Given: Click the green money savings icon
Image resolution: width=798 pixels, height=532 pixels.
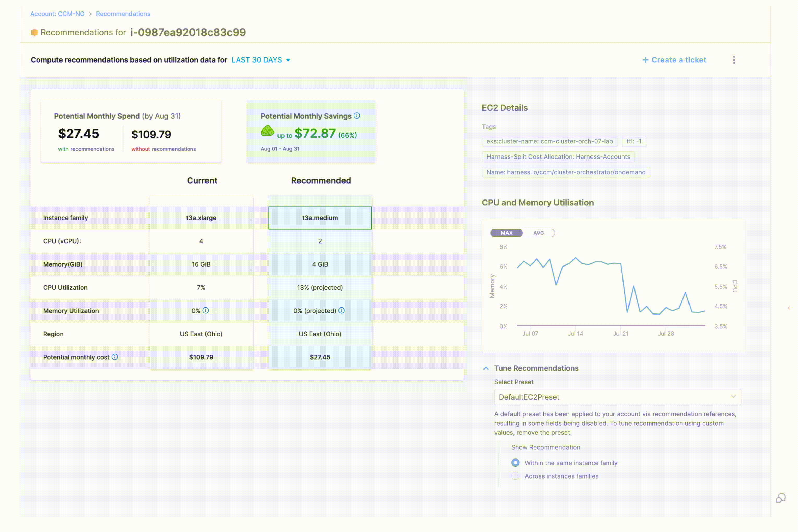Looking at the screenshot, I should [267, 131].
